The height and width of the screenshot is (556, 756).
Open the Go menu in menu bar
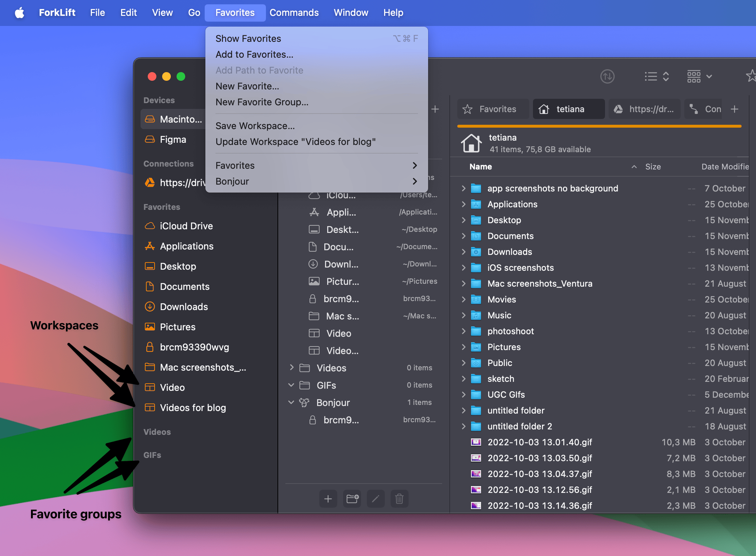point(194,13)
